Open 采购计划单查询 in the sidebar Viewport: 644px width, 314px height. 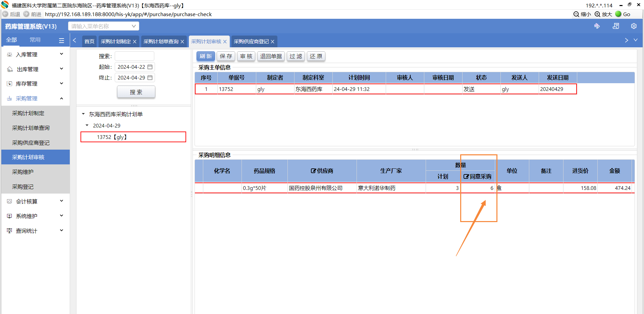point(36,128)
